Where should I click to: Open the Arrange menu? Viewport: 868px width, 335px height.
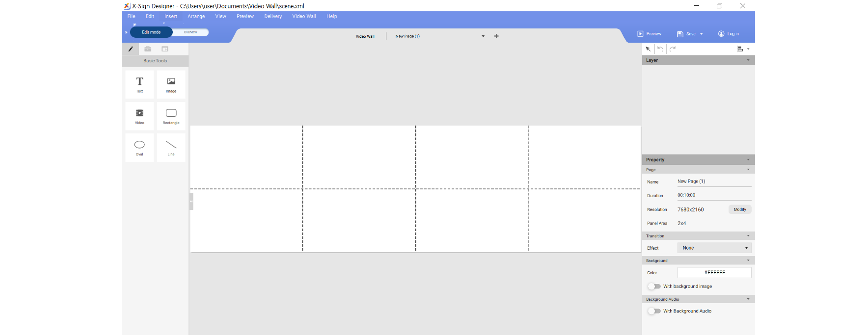pos(196,17)
